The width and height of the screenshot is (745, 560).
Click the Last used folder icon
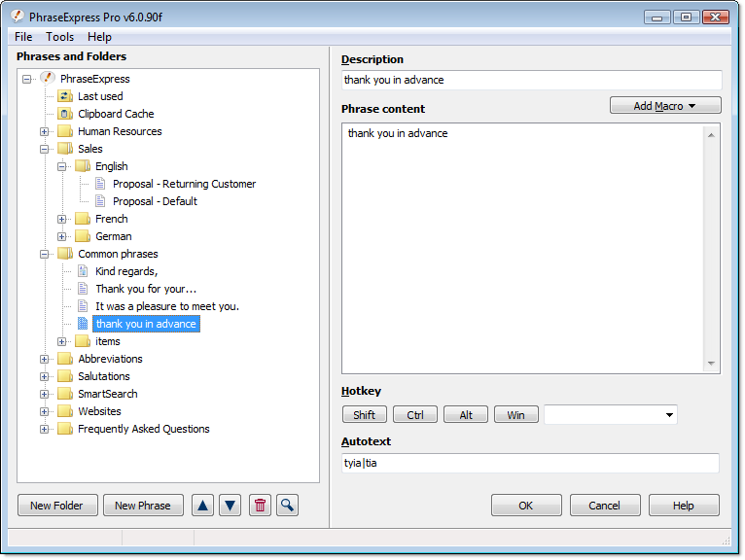(x=64, y=96)
